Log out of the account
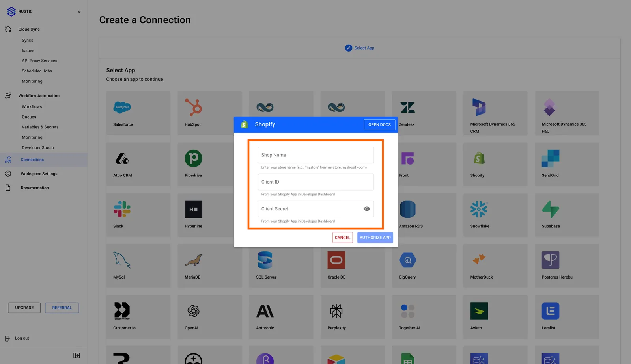 click(x=22, y=338)
